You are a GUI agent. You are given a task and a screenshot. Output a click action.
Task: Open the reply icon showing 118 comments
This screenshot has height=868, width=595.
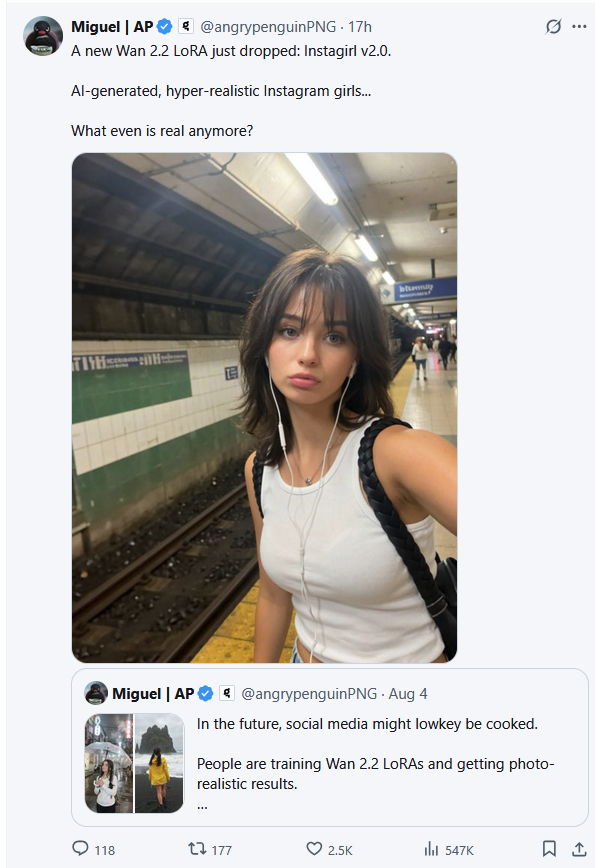tap(81, 848)
